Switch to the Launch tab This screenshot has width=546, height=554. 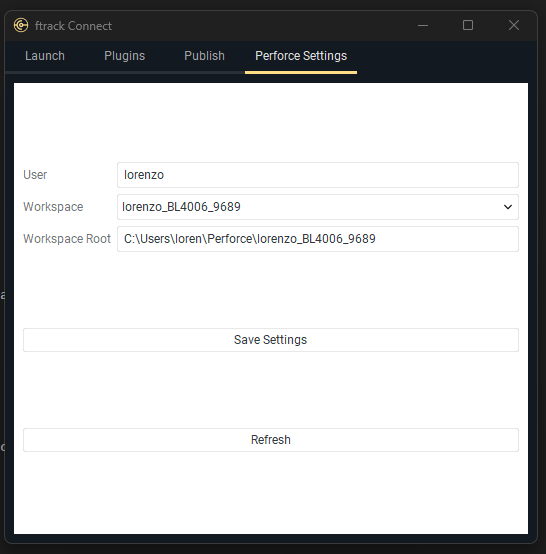point(45,56)
